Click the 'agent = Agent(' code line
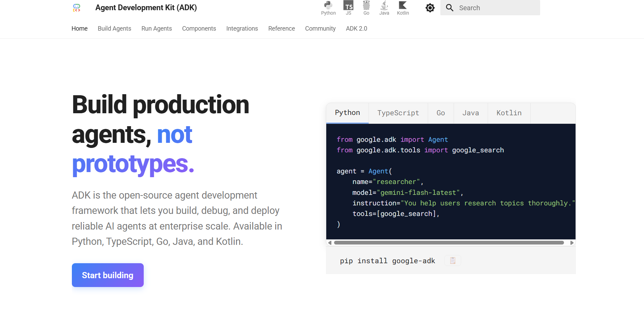Viewport: 644px width, 320px height. click(x=364, y=171)
